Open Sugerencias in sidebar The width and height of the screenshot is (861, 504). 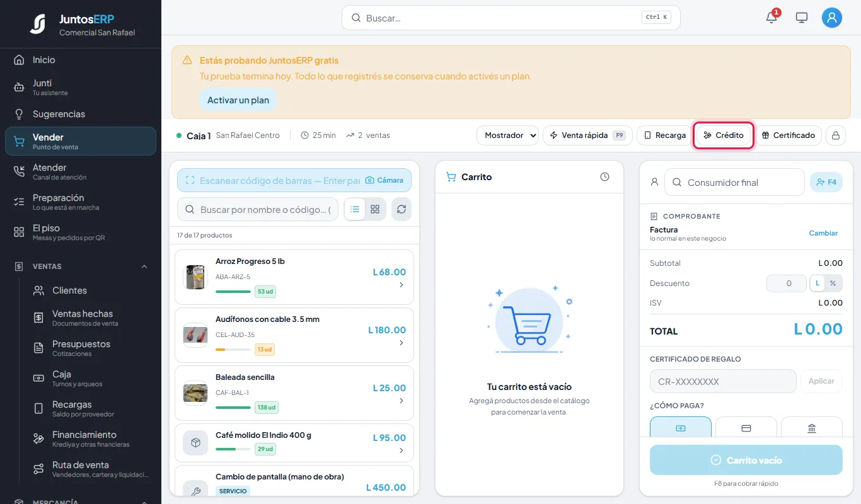[x=81, y=114]
